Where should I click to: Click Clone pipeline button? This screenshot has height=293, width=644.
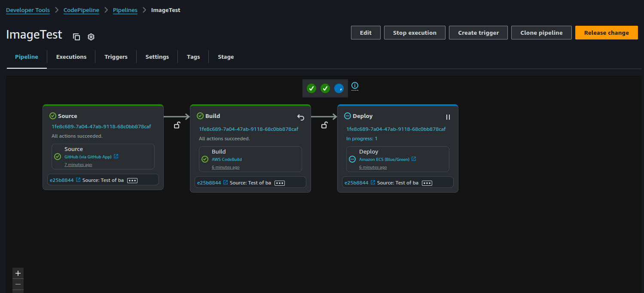point(541,33)
